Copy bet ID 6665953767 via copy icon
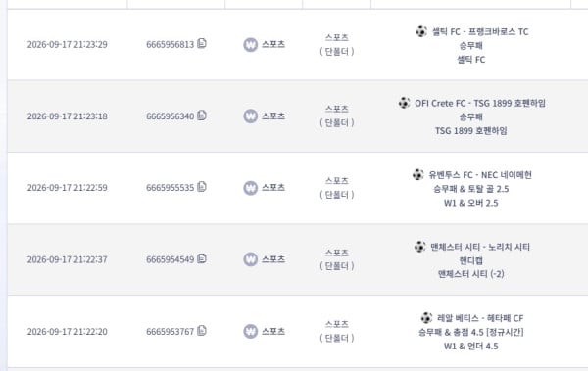 202,331
